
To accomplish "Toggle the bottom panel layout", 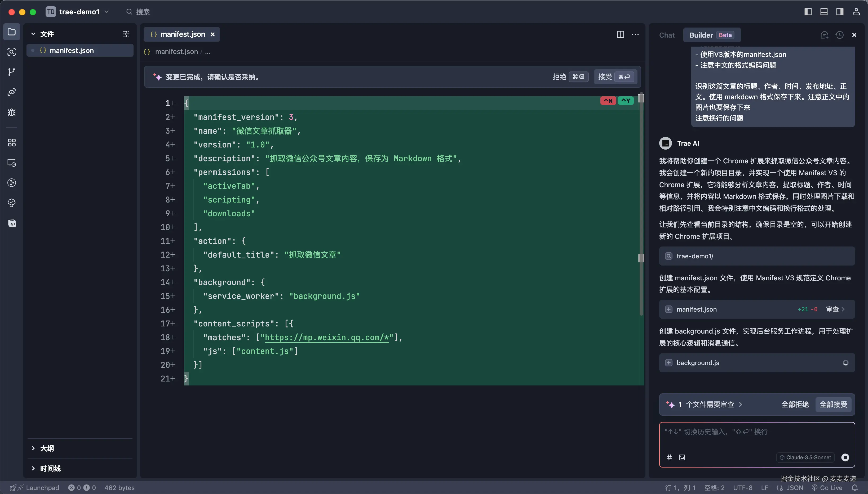I will point(824,12).
